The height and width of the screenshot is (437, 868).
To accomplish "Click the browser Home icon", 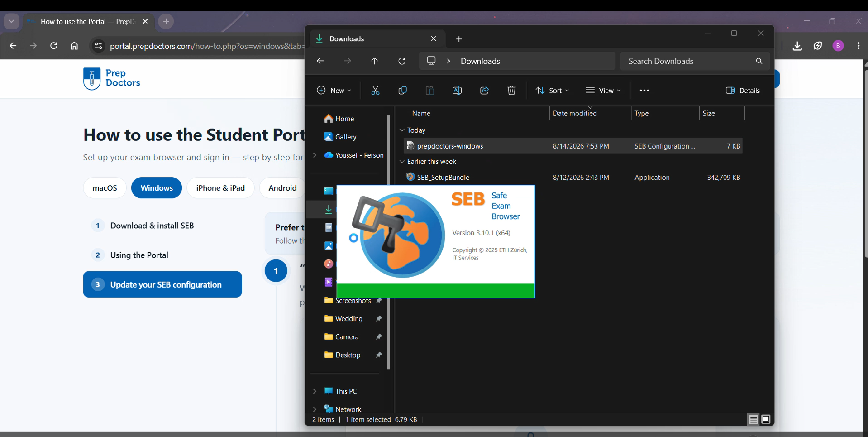I will pyautogui.click(x=74, y=46).
